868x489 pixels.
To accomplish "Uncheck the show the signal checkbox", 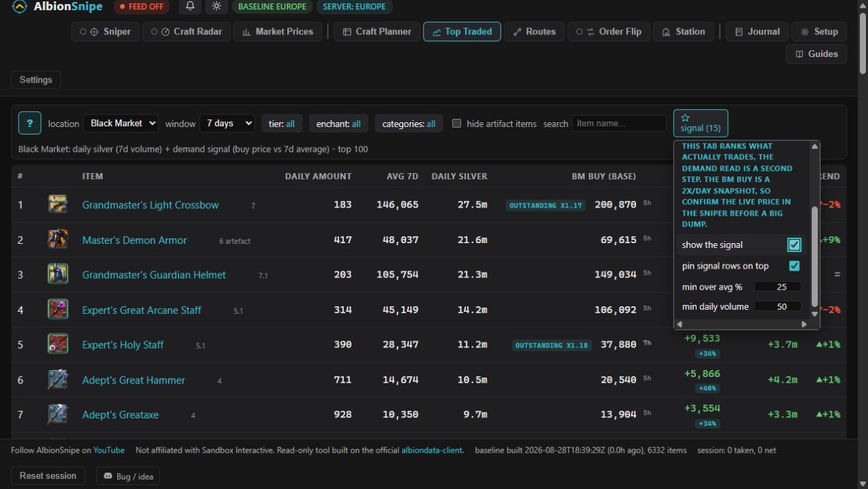I will [794, 244].
